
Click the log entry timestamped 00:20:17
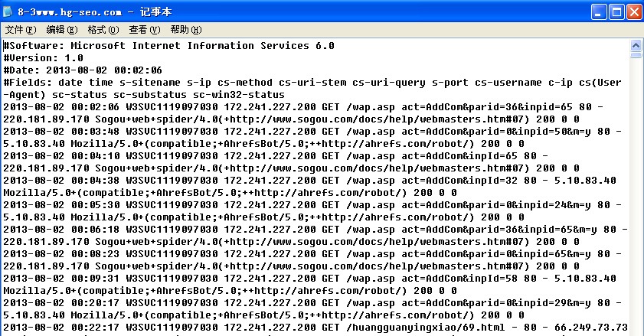point(230,303)
